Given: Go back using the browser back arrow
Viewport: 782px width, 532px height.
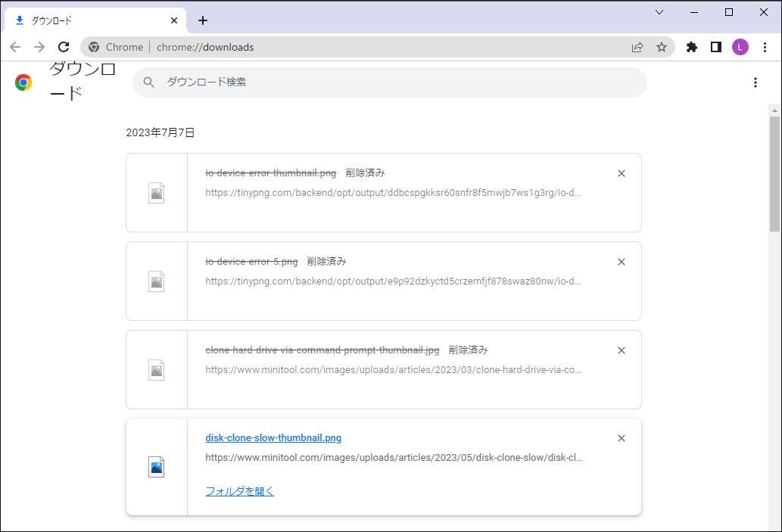Looking at the screenshot, I should (15, 47).
